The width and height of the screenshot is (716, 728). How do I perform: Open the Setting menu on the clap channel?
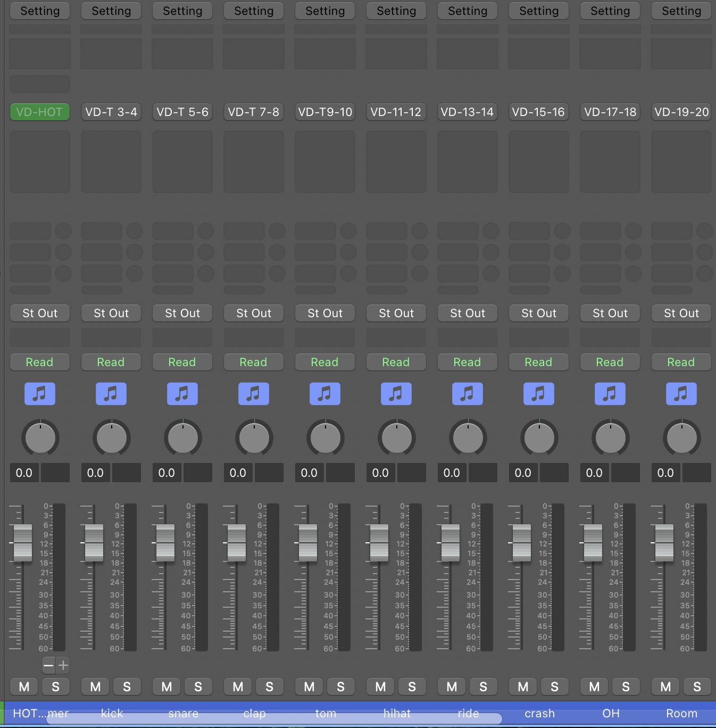point(254,11)
